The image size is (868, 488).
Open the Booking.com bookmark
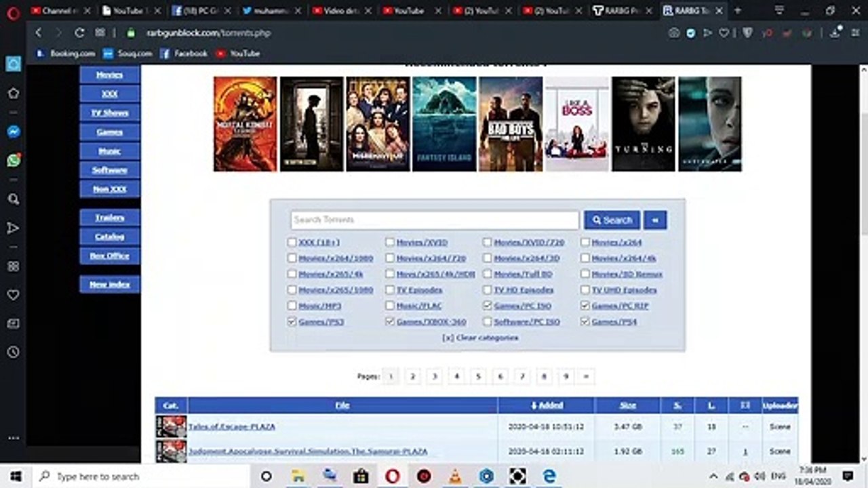point(66,53)
